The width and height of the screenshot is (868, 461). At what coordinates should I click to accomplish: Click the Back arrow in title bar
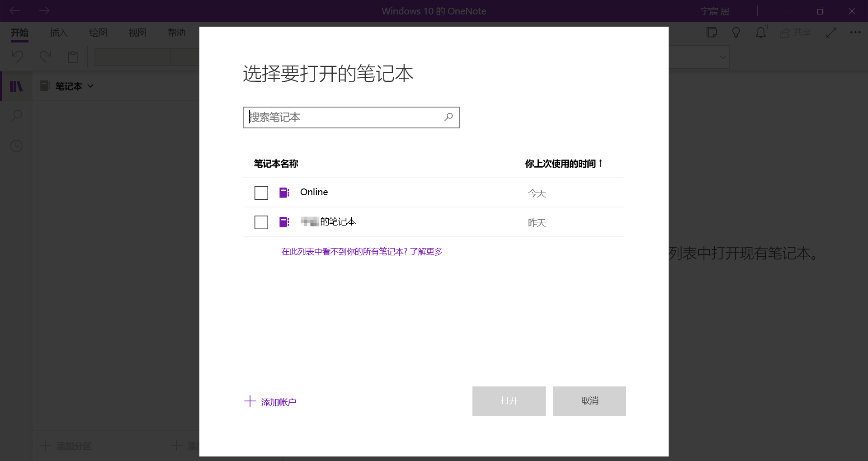pos(14,10)
